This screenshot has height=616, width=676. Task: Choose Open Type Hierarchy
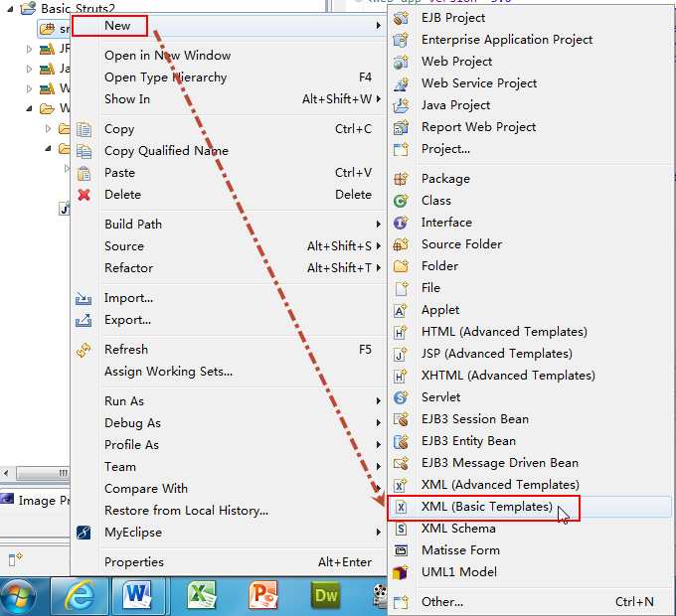coord(166,77)
